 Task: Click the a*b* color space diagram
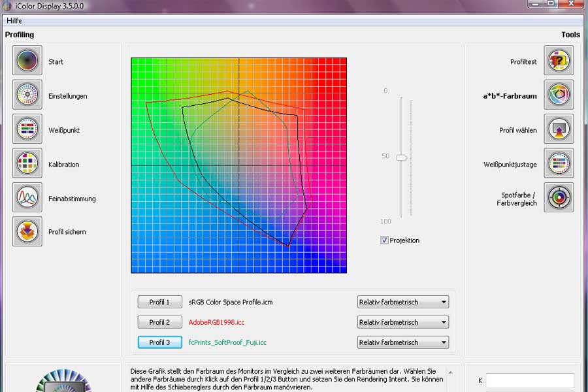239,165
